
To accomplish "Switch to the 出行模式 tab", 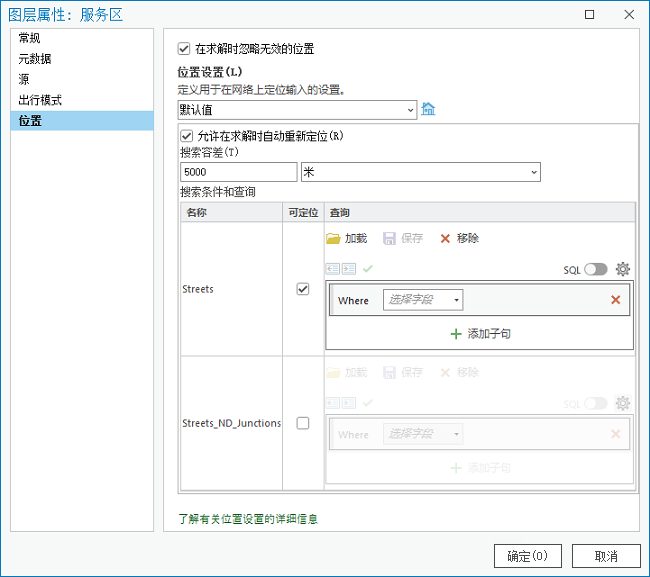I will pos(41,100).
